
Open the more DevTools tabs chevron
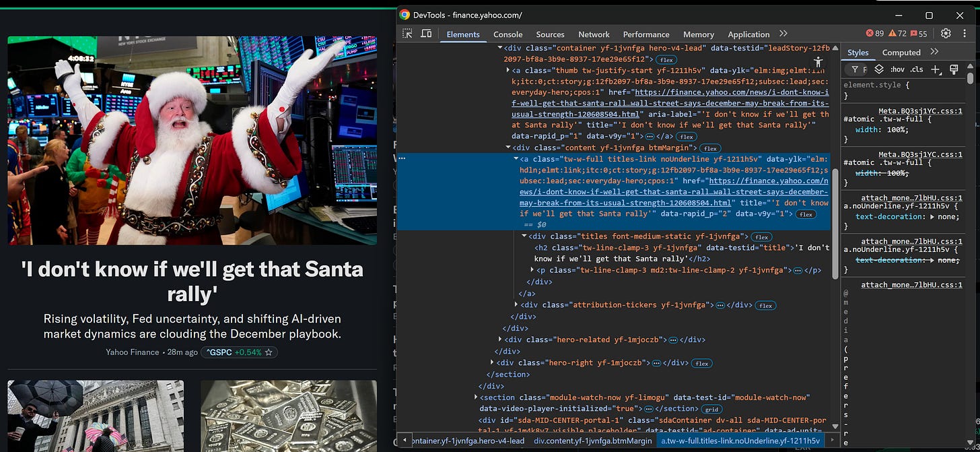click(783, 34)
